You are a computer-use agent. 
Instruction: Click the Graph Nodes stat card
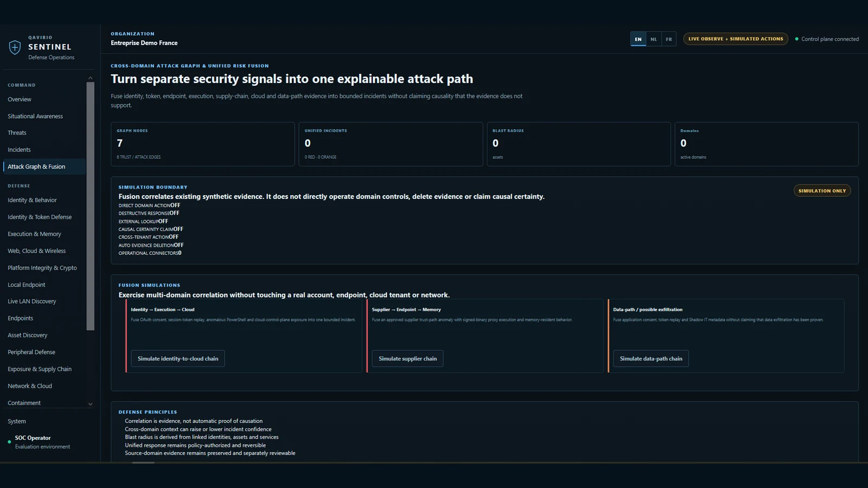(203, 144)
